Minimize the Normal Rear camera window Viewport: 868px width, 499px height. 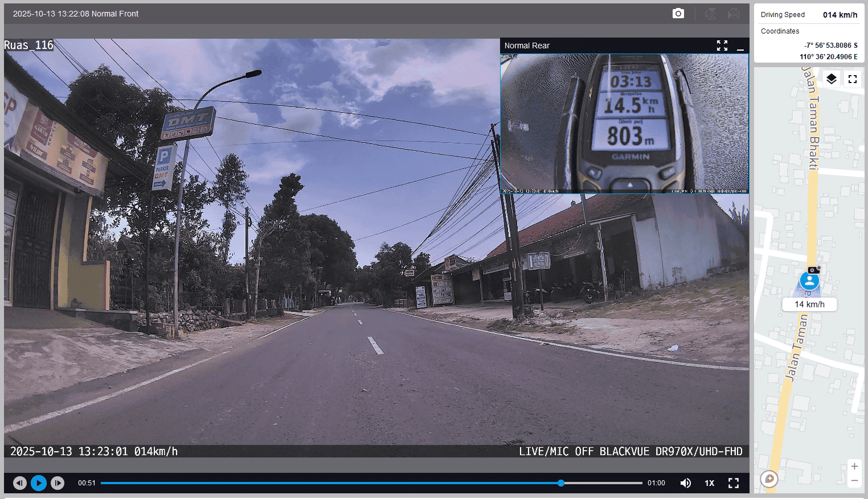click(740, 46)
